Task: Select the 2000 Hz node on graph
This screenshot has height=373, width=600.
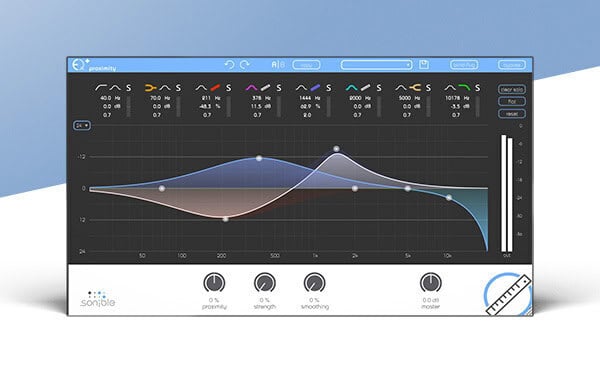Action: coord(355,189)
